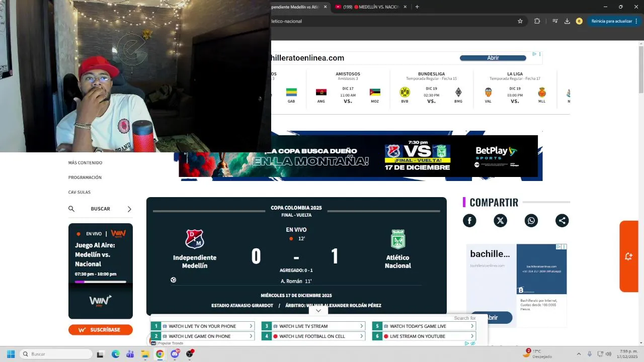Open OBS Studio from taskbar
The image size is (644, 362).
(190, 354)
